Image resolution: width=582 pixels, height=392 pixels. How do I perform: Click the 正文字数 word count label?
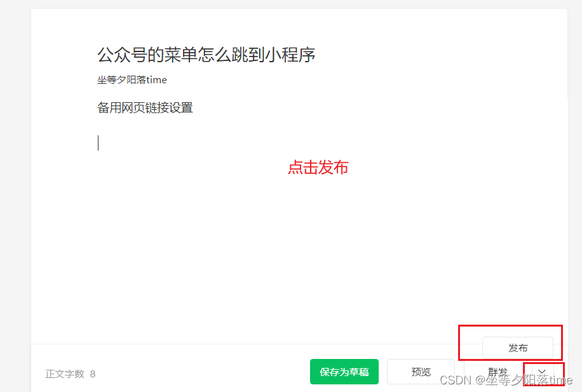[x=65, y=374]
